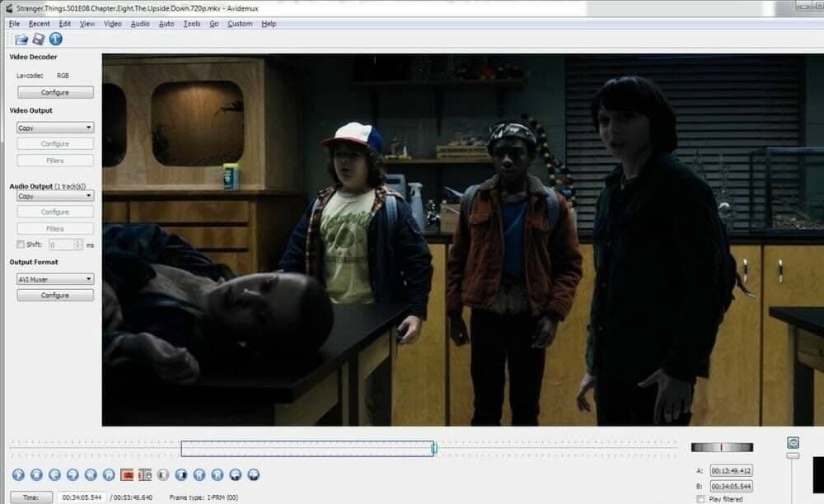Viewport: 824px width, 504px height.
Task: Click marker B time field
Action: pyautogui.click(x=731, y=486)
